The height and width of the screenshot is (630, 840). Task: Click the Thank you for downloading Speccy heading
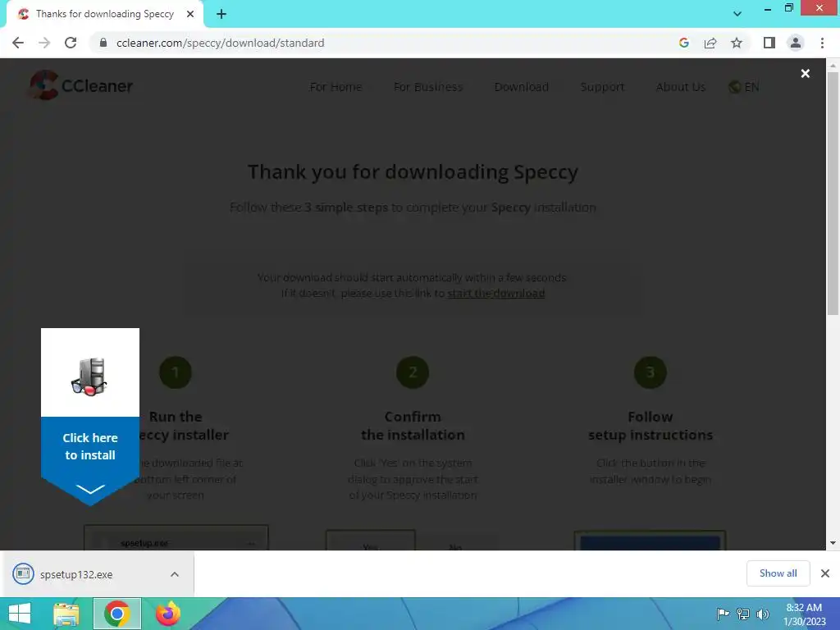(413, 172)
